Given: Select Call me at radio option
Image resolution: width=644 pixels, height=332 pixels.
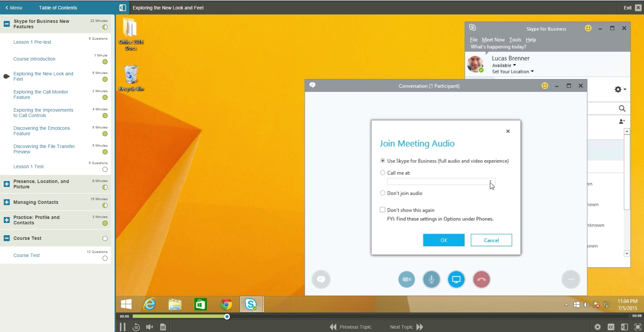Looking at the screenshot, I should pyautogui.click(x=383, y=173).
